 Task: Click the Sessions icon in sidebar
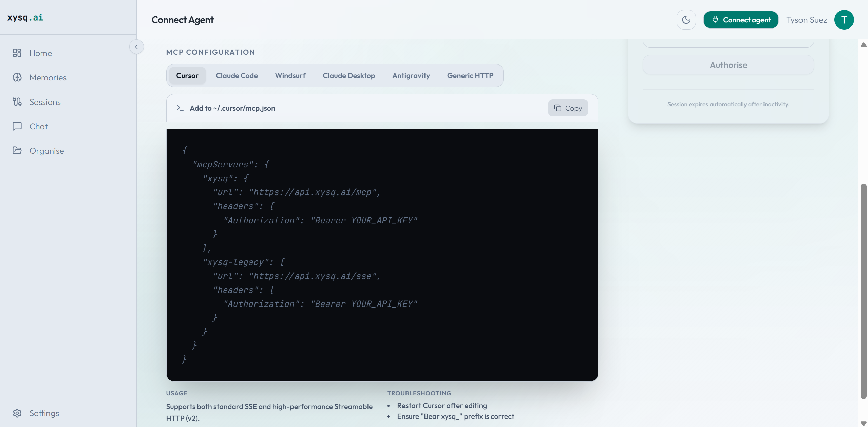click(17, 102)
